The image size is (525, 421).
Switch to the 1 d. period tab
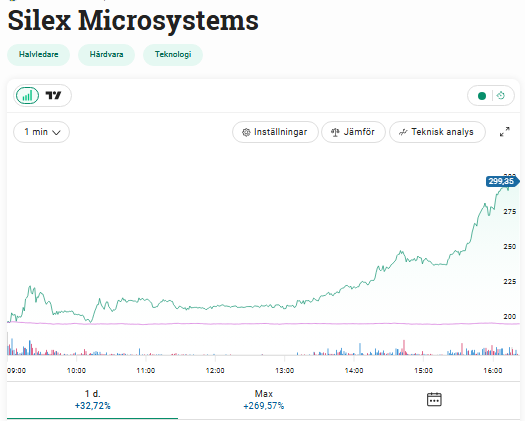(92, 400)
